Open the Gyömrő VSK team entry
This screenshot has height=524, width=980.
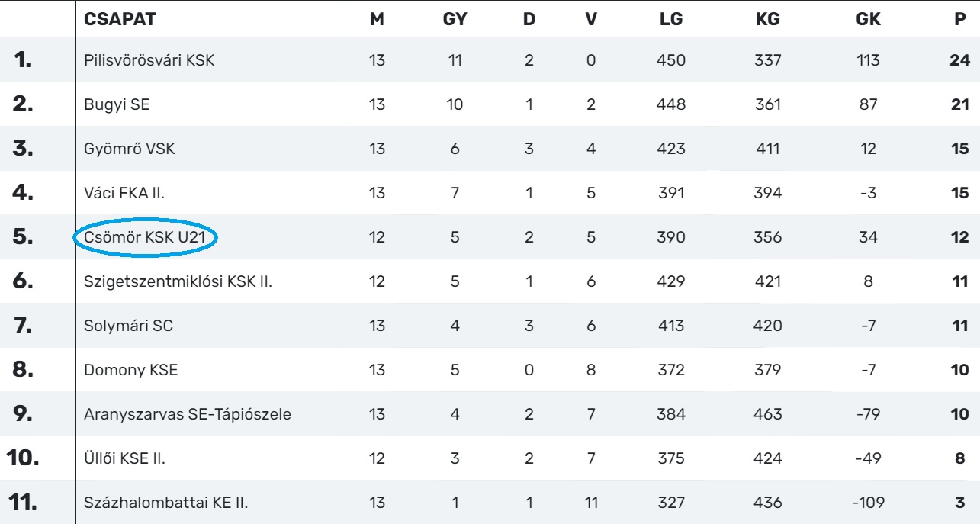130,149
